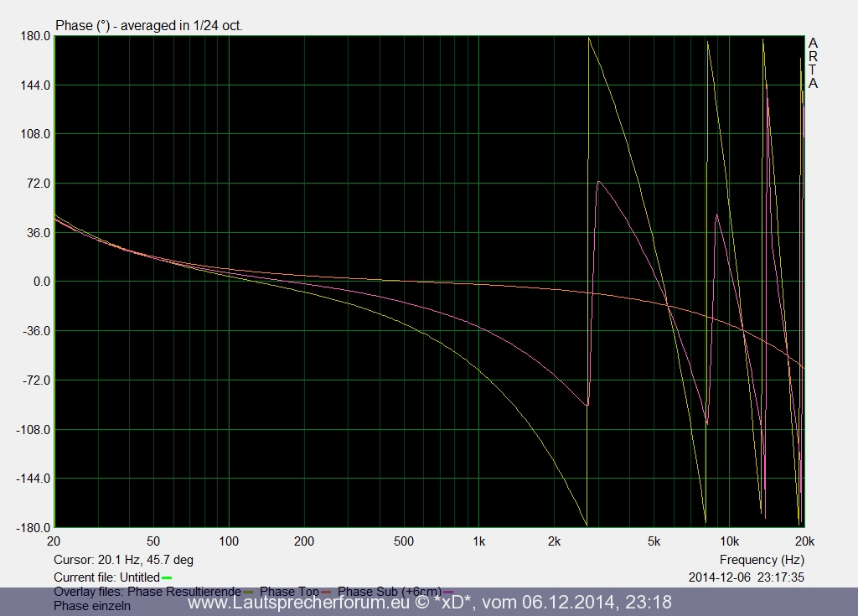The width and height of the screenshot is (858, 616).
Task: Click the vertical ARTA logo text
Action: point(813,63)
